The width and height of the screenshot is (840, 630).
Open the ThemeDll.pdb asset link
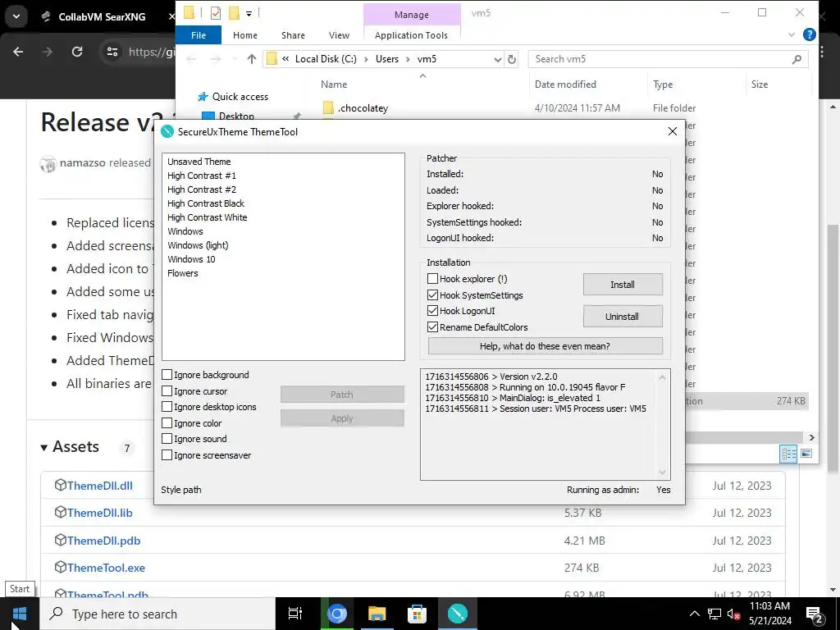pos(104,541)
